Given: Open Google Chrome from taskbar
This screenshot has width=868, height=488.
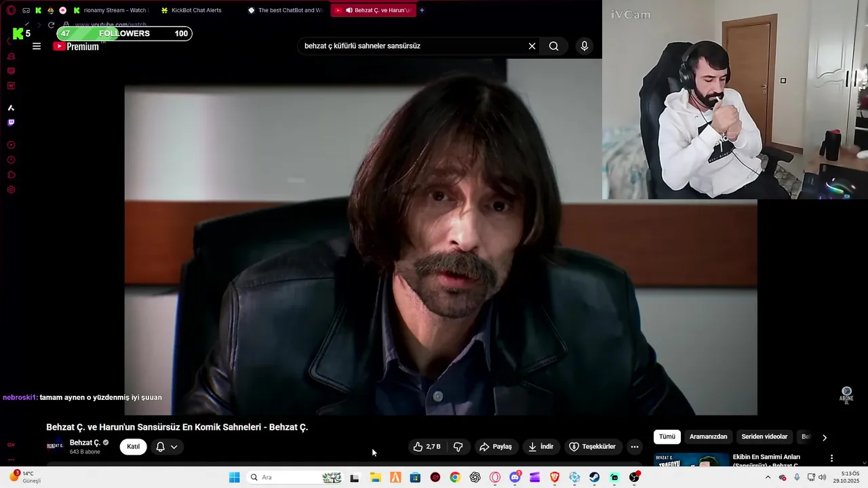Looking at the screenshot, I should (455, 477).
